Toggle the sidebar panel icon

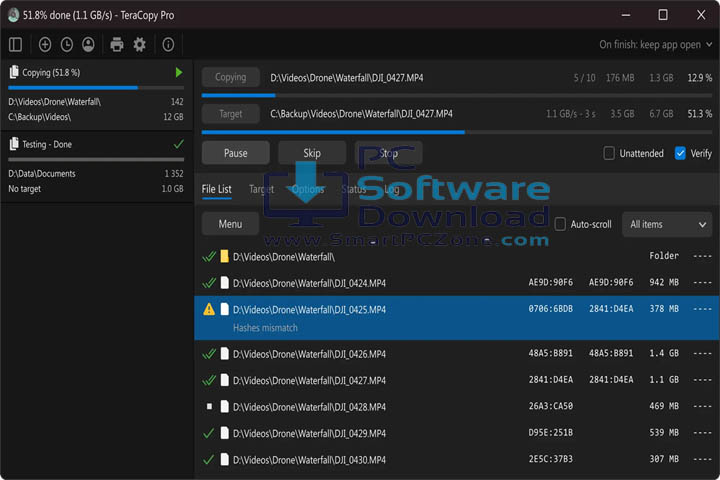point(15,45)
